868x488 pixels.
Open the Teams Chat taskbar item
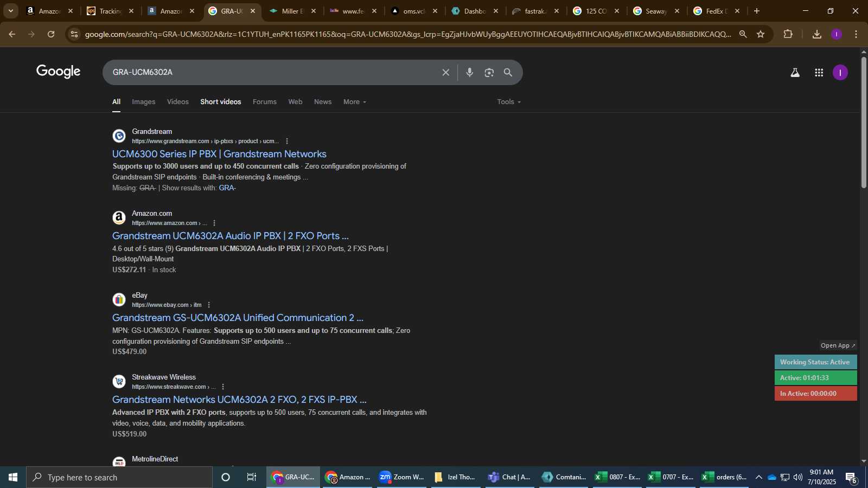pyautogui.click(x=510, y=477)
